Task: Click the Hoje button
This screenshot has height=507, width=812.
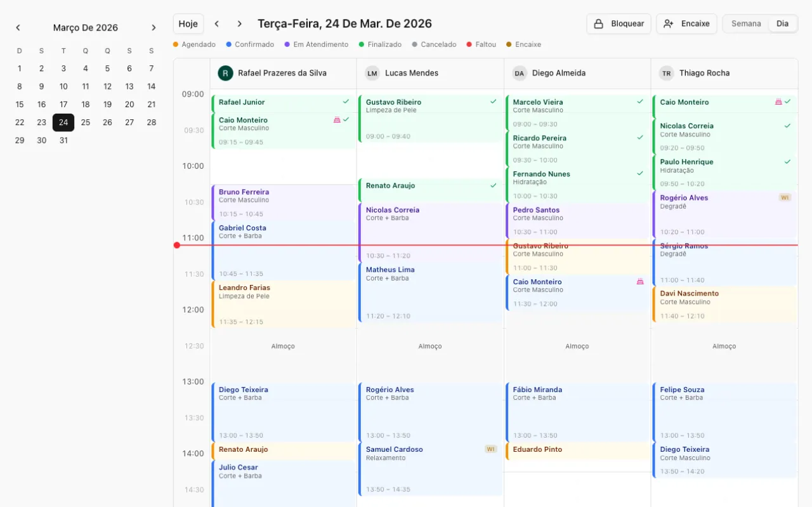Action: (188, 23)
